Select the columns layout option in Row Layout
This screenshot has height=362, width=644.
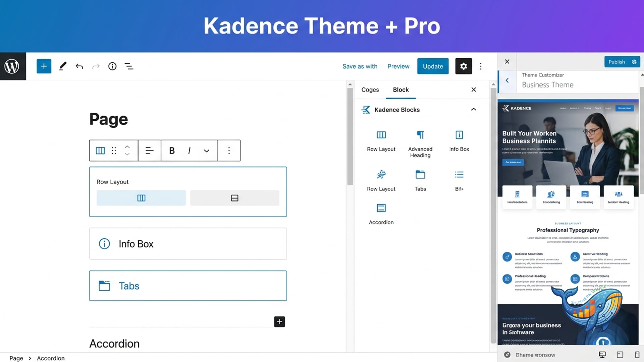click(x=141, y=198)
